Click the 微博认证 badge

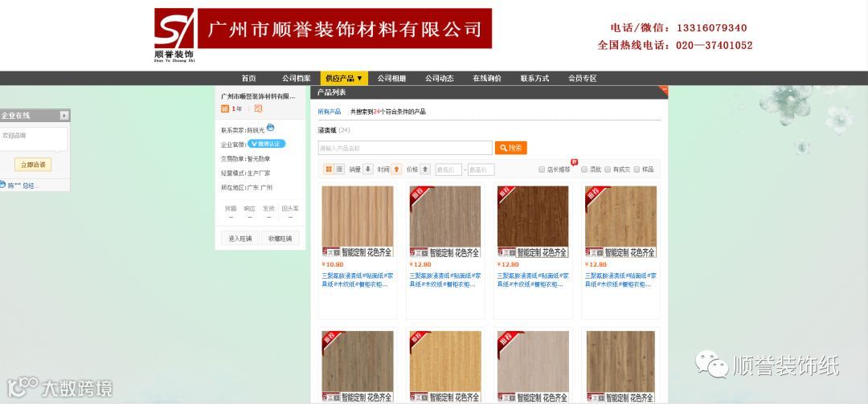[x=267, y=144]
